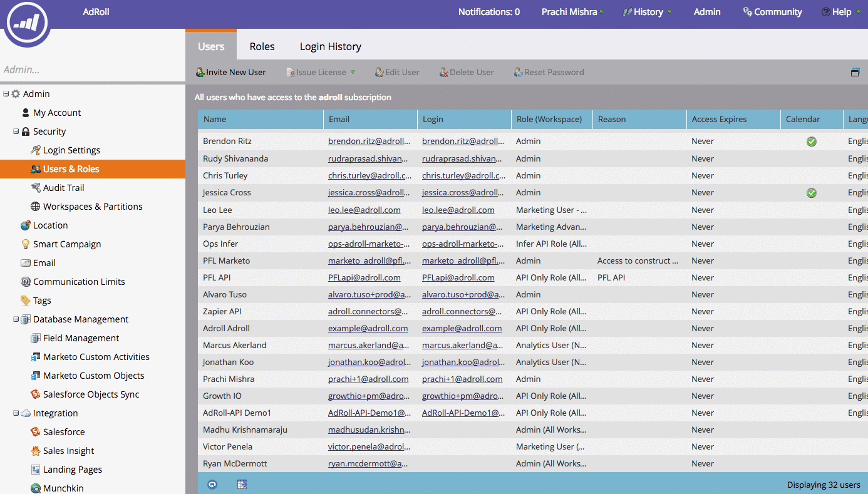Click the Invite New User button
The width and height of the screenshot is (868, 494).
[x=231, y=72]
